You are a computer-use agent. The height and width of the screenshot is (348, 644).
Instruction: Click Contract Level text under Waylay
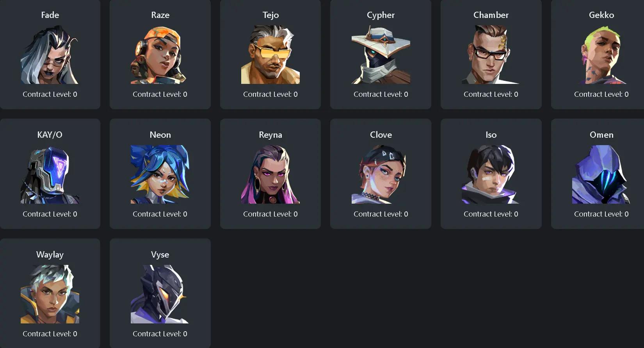pos(50,334)
